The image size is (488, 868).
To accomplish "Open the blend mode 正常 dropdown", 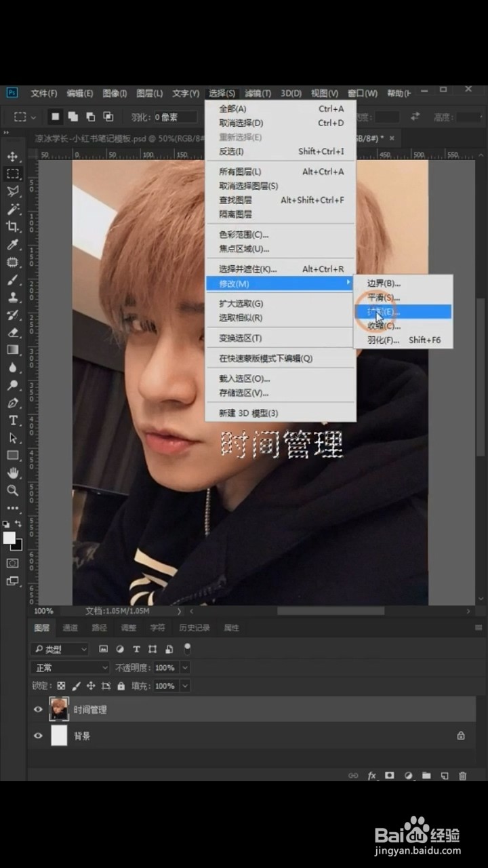I will pos(70,668).
